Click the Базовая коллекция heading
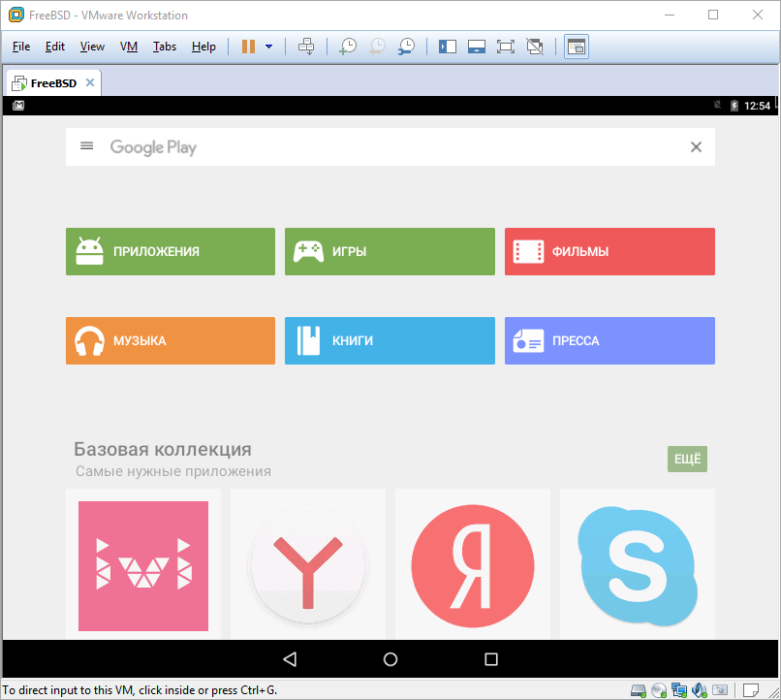The height and width of the screenshot is (700, 781). (163, 449)
